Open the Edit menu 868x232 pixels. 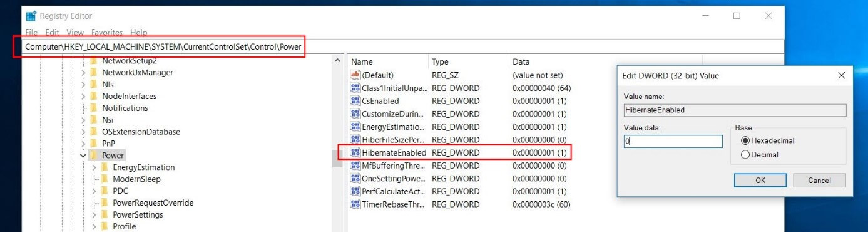[x=53, y=33]
